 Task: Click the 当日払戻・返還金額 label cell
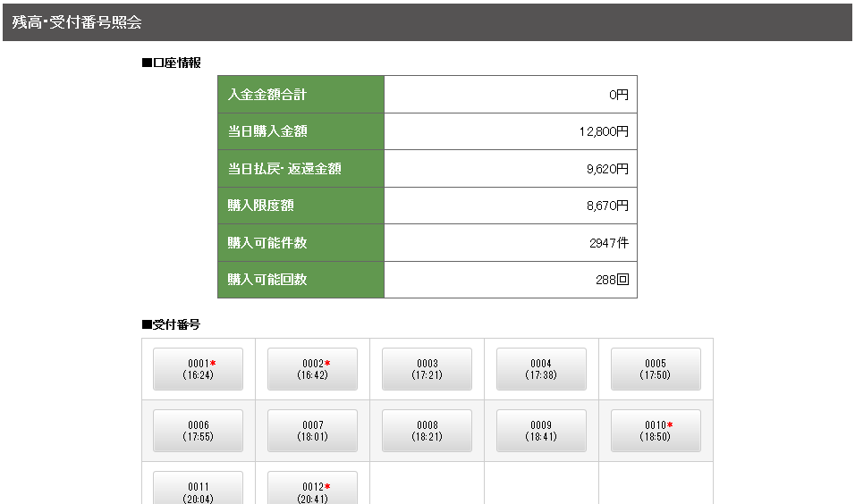pyautogui.click(x=301, y=168)
